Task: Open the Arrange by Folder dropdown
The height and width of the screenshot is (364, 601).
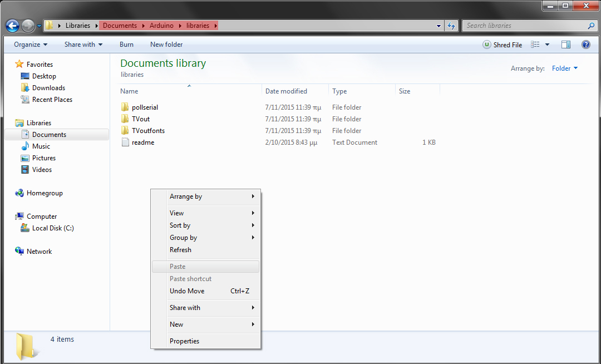Action: point(565,68)
